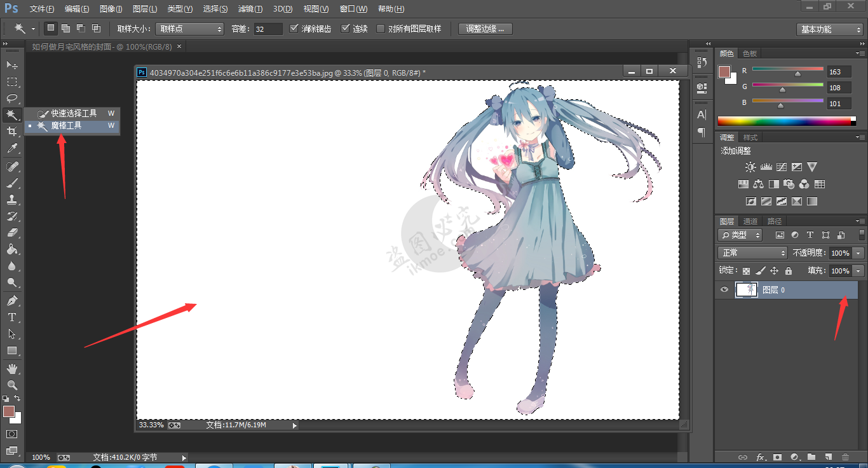Open the Layers panel flyout menu
The image size is (868, 468).
coord(860,221)
